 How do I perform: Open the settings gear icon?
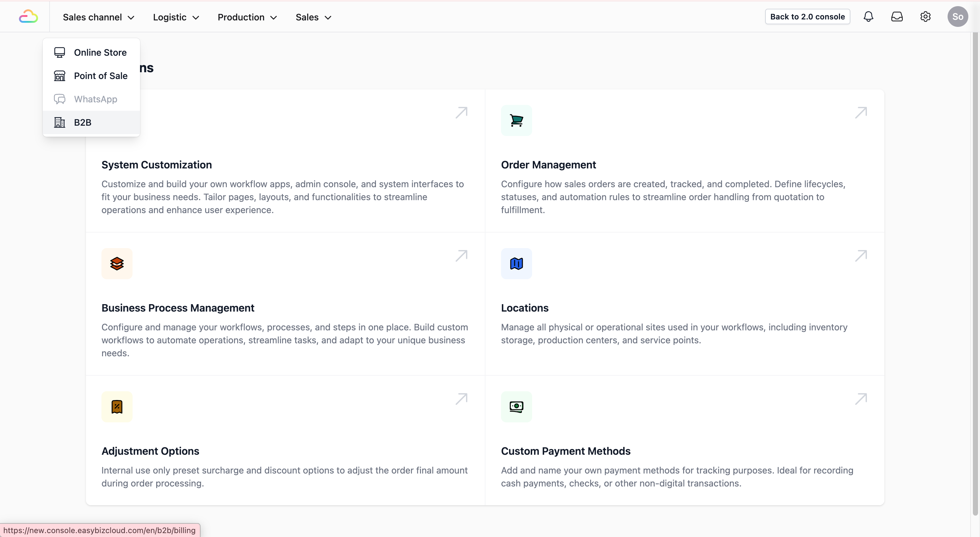(925, 17)
